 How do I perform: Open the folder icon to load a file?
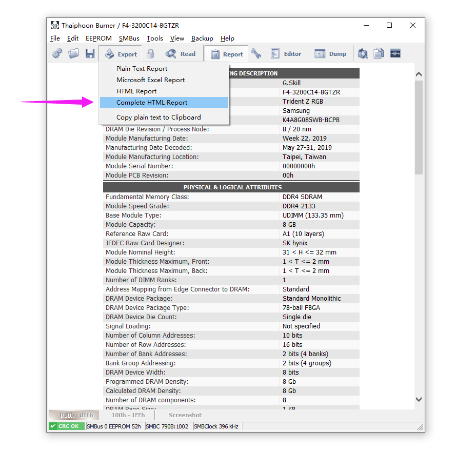(x=73, y=53)
